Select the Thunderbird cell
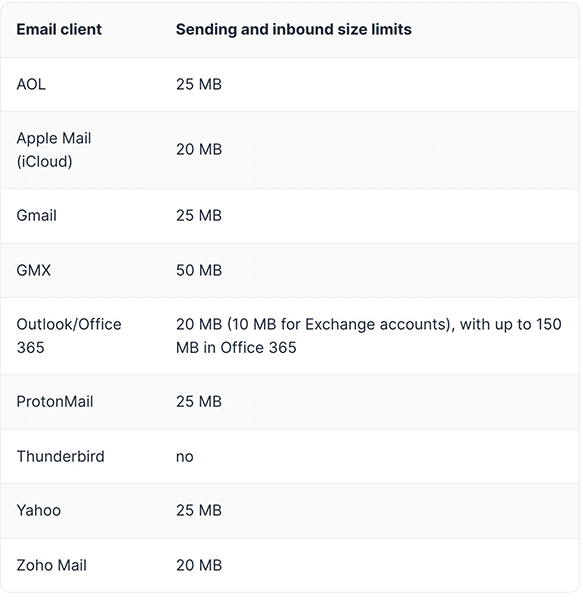This screenshot has height=600, width=583. 60,456
